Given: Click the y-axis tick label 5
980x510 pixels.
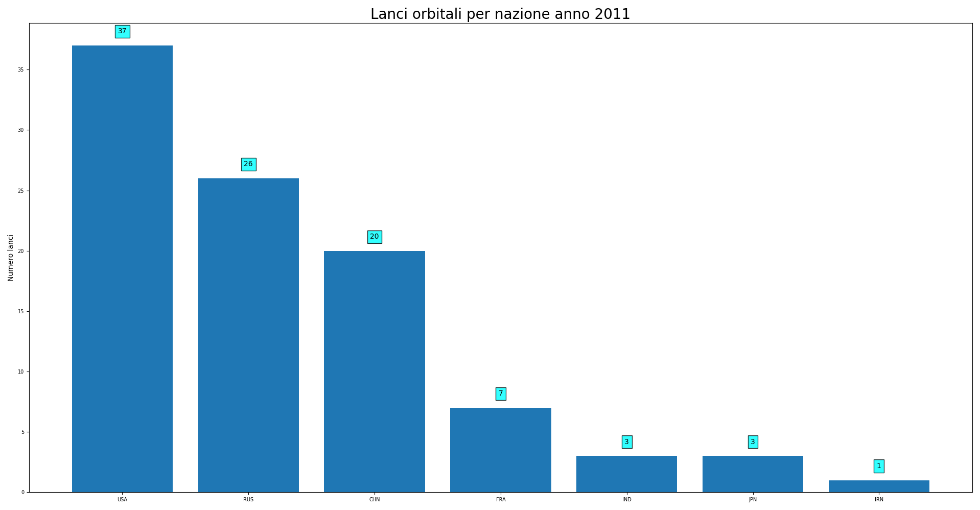Looking at the screenshot, I should pos(22,432).
